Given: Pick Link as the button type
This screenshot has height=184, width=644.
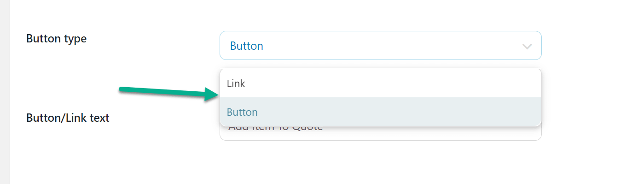Looking at the screenshot, I should pyautogui.click(x=236, y=83).
